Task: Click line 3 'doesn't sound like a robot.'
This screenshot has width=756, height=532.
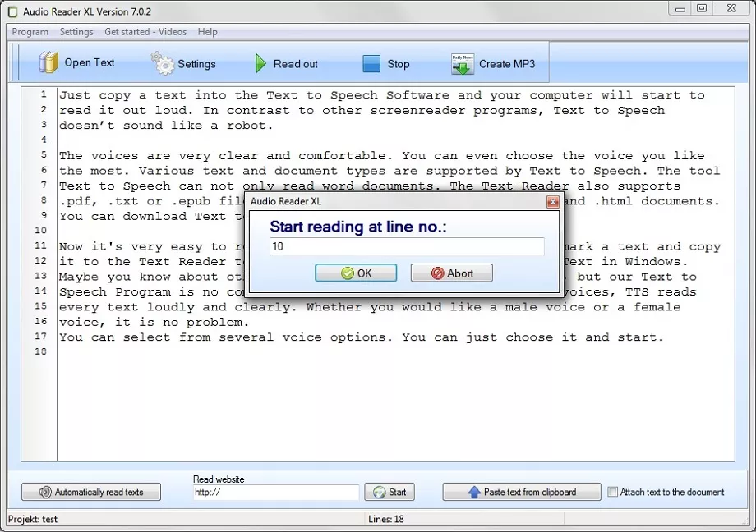Action: pyautogui.click(x=166, y=126)
